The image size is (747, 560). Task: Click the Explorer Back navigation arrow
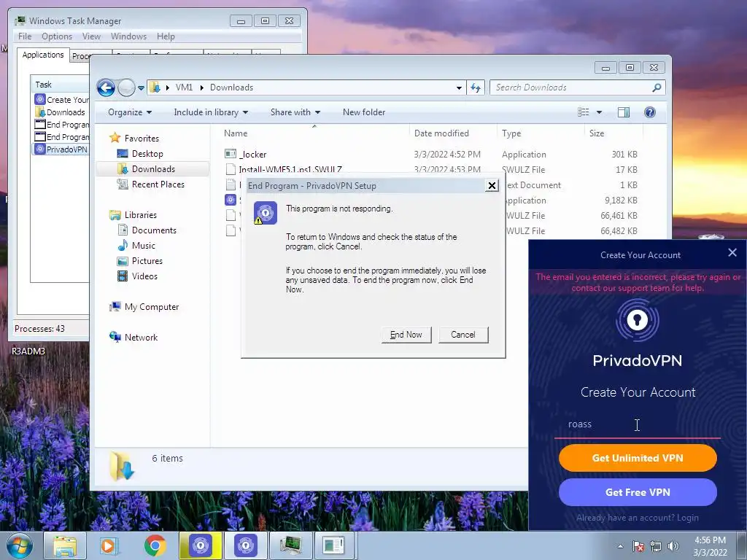point(106,87)
